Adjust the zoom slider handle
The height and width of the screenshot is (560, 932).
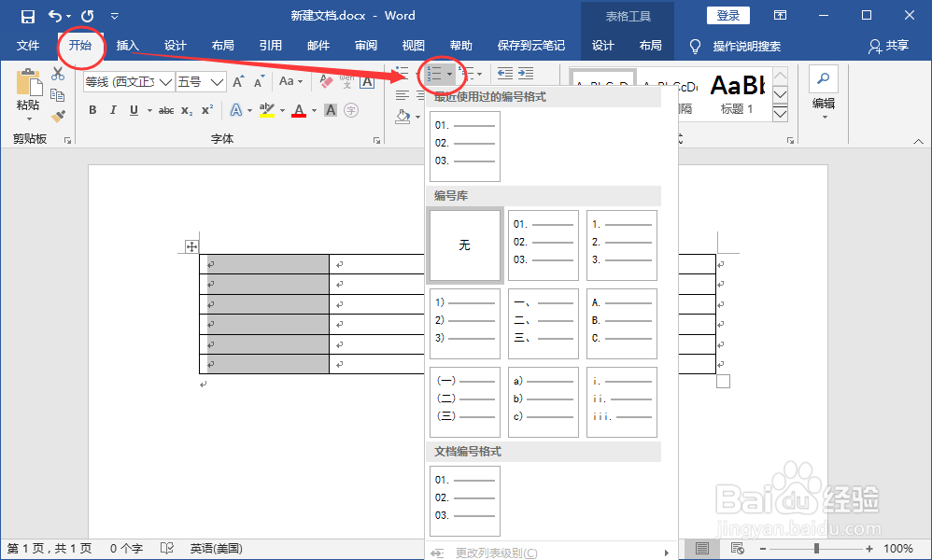click(816, 548)
